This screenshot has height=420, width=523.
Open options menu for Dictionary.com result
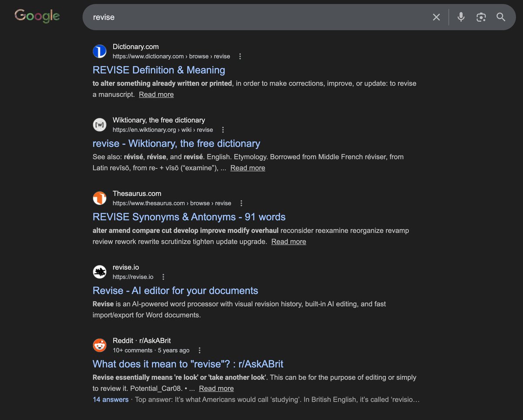(x=240, y=56)
